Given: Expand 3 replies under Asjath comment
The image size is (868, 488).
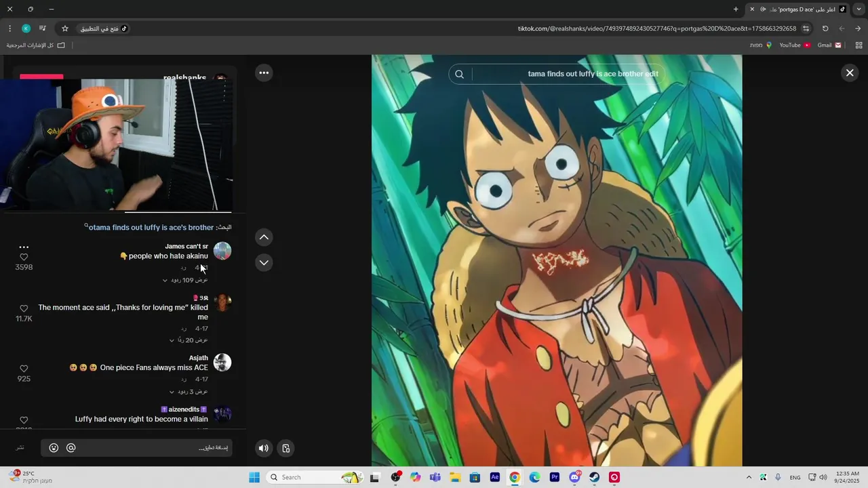Looking at the screenshot, I should 189,392.
